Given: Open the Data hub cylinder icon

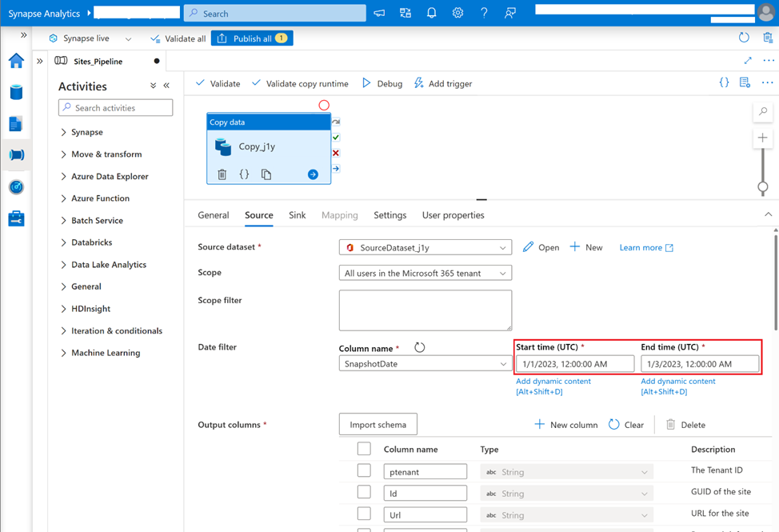Looking at the screenshot, I should (16, 92).
